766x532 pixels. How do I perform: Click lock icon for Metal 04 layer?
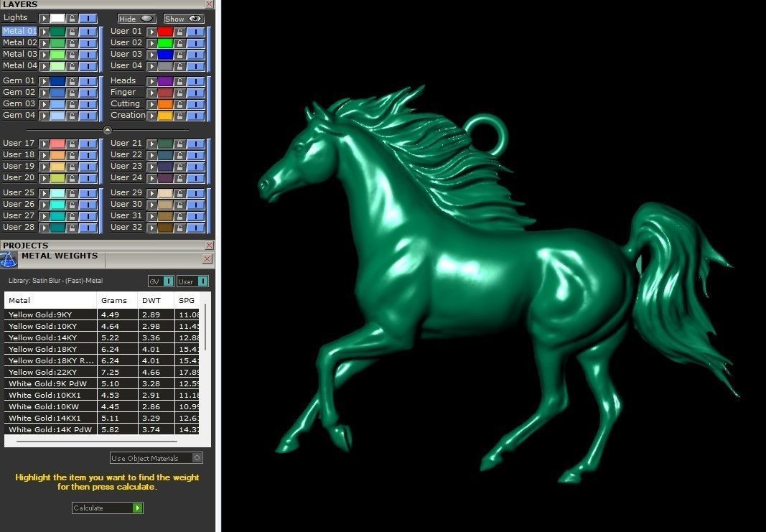[x=73, y=66]
